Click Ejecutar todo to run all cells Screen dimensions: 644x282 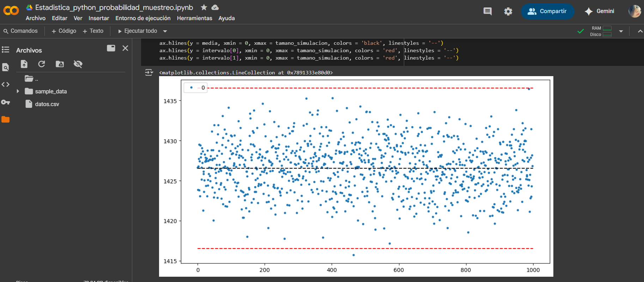pos(138,31)
